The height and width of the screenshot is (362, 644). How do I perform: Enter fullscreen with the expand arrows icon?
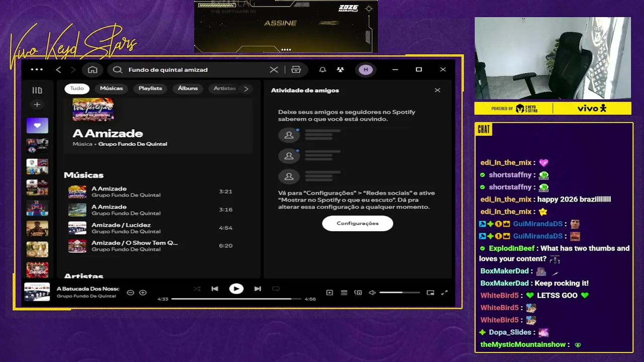click(x=444, y=293)
